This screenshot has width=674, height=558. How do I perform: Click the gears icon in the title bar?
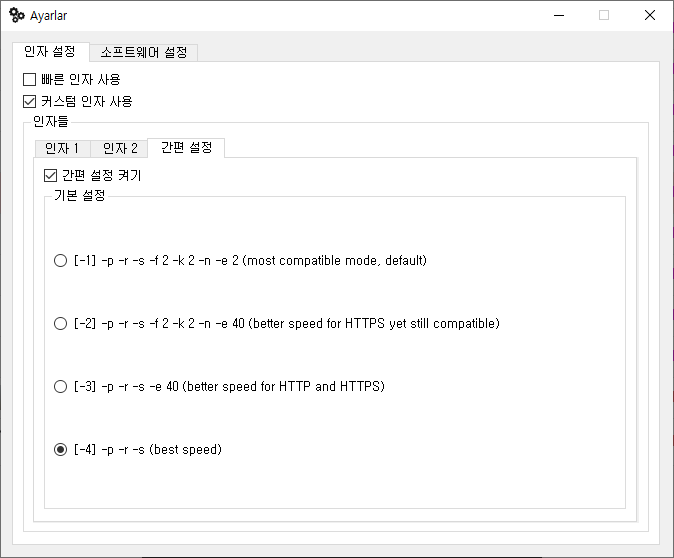coord(17,15)
